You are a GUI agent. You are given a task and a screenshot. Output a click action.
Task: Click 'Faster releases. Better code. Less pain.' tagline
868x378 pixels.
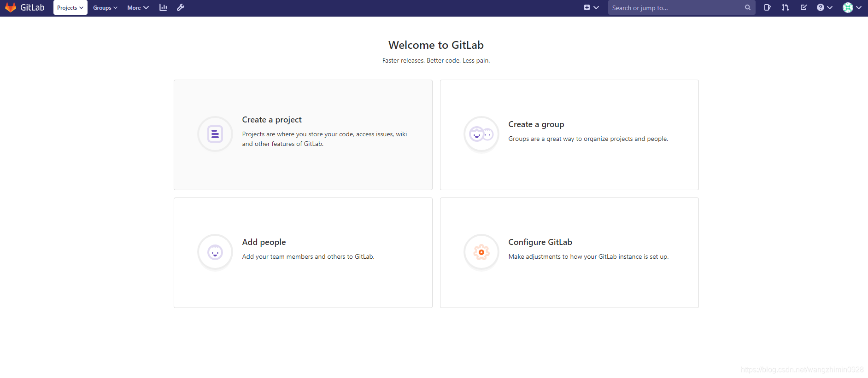point(436,60)
